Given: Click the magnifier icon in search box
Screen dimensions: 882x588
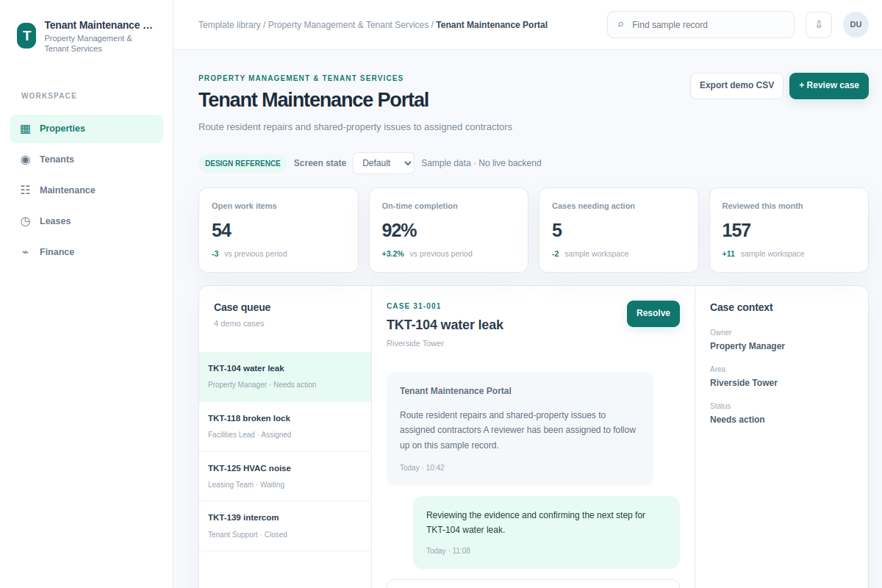Looking at the screenshot, I should coord(621,25).
